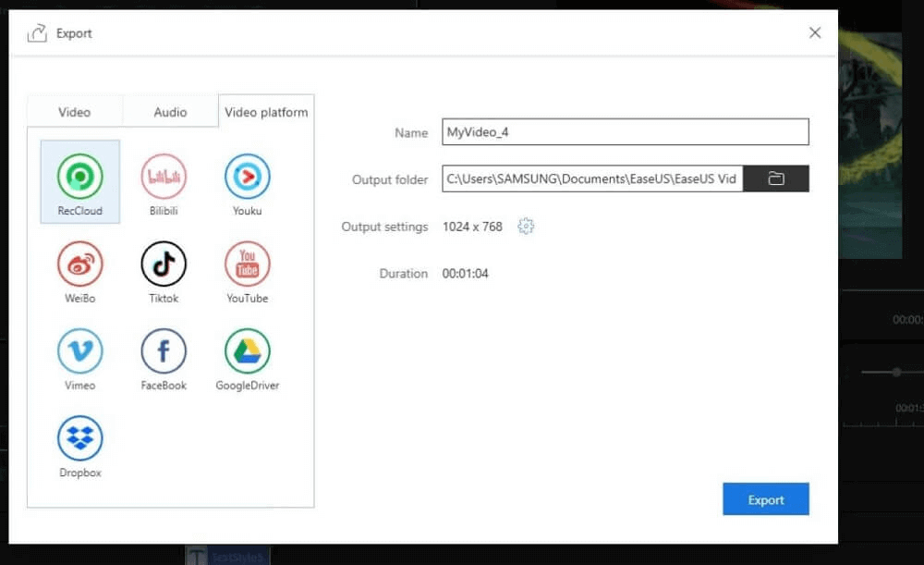This screenshot has height=565, width=924.
Task: Switch to the Video tab
Action: 75,112
